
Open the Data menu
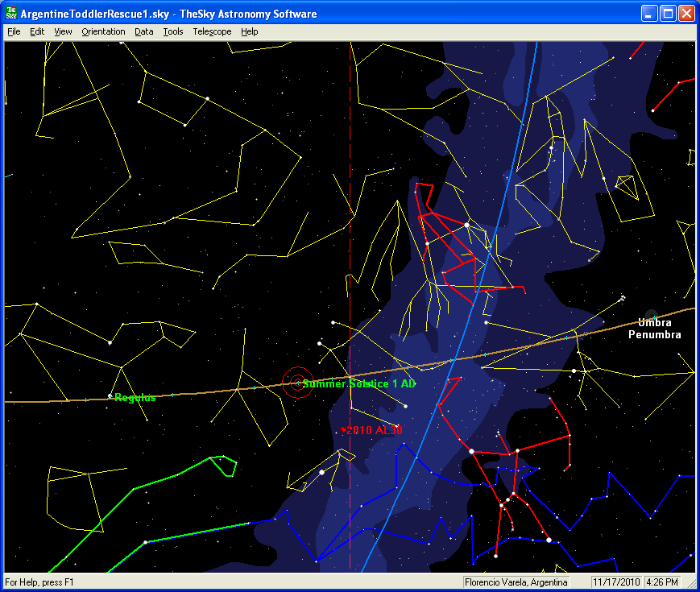pyautogui.click(x=144, y=31)
